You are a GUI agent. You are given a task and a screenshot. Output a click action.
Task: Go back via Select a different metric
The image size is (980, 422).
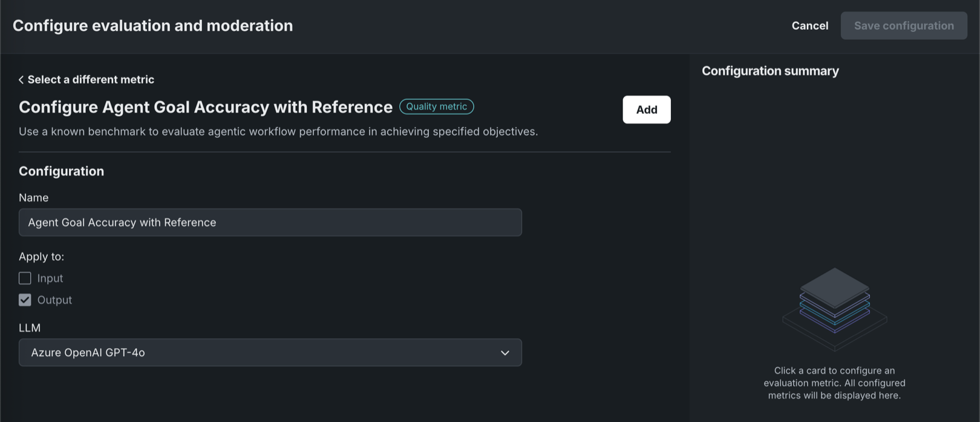[91, 79]
